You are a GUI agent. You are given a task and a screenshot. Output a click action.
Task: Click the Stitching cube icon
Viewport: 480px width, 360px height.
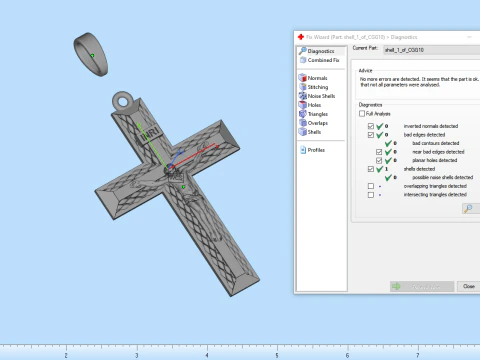[x=303, y=87]
